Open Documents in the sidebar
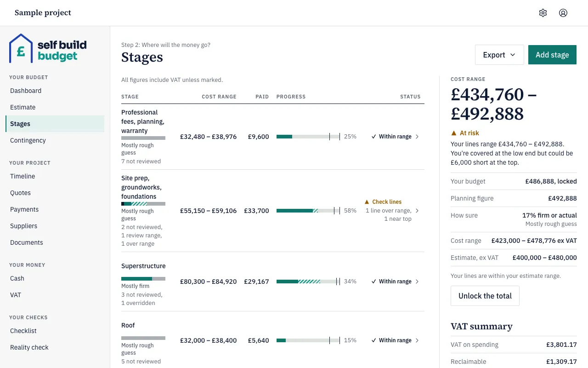The height and width of the screenshot is (368, 588). coord(55,242)
